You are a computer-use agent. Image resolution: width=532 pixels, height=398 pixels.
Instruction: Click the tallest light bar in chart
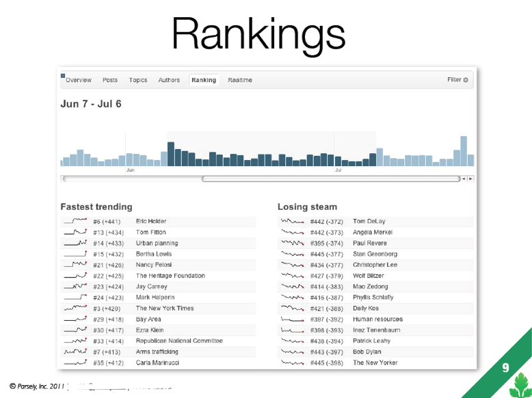point(464,151)
